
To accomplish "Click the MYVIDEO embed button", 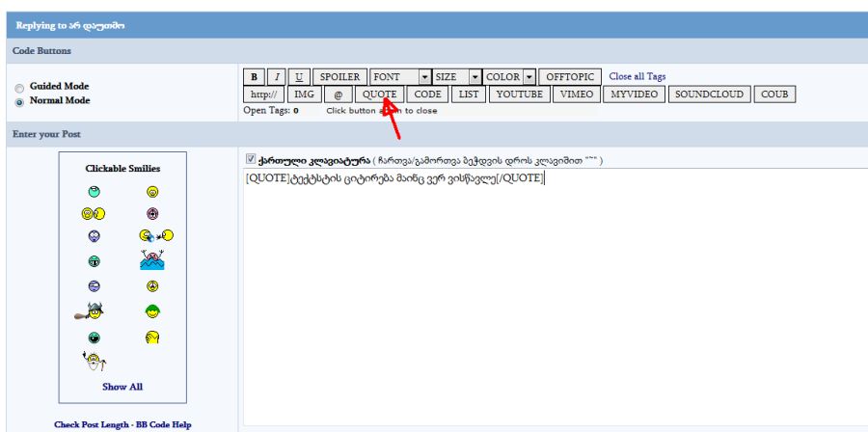I will (634, 94).
